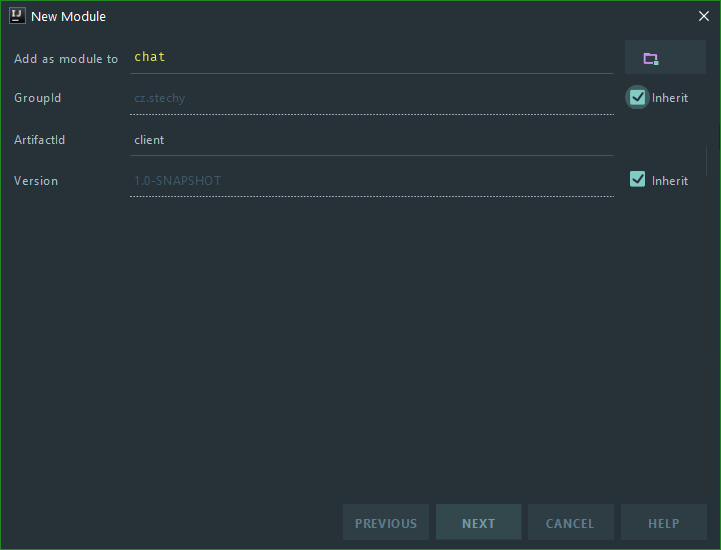
Task: Click the Add as module to field showing chat
Action: [x=372, y=57]
